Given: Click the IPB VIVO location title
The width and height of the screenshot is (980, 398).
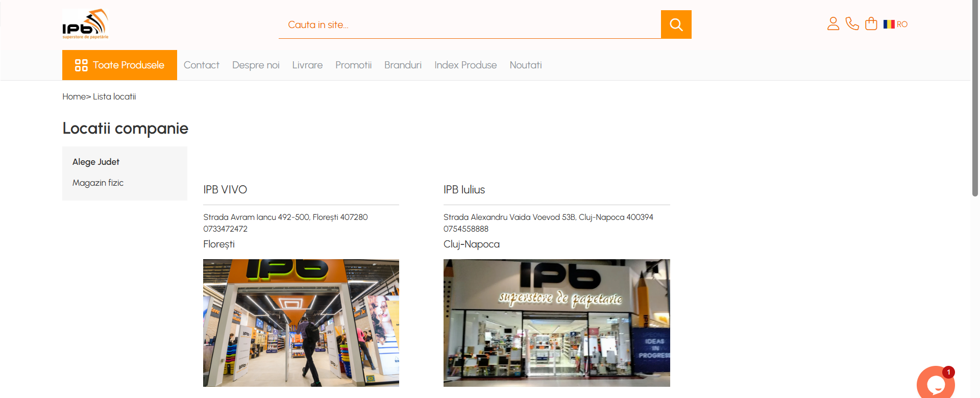Looking at the screenshot, I should (225, 190).
